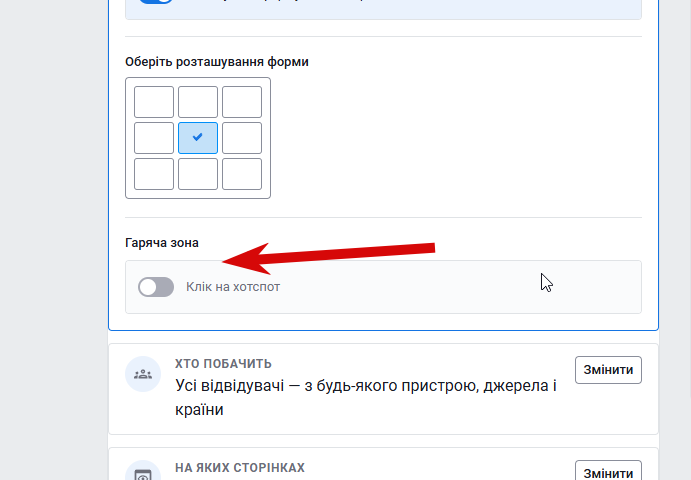Click Змінити for На яких сторінках section
This screenshot has height=480, width=691.
point(608,471)
